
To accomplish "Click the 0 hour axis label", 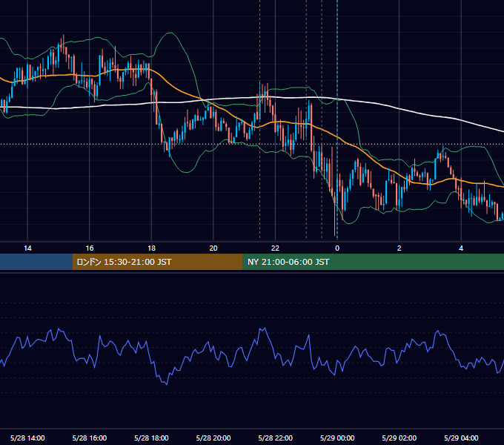I will coord(337,248).
